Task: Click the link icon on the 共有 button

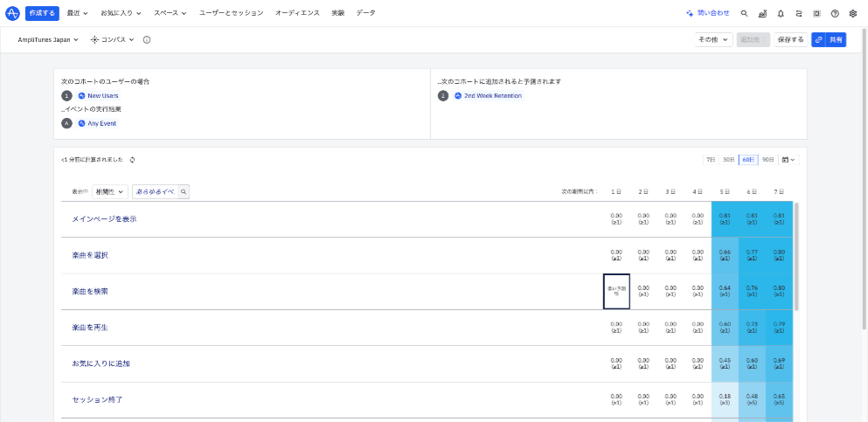Action: click(x=818, y=40)
